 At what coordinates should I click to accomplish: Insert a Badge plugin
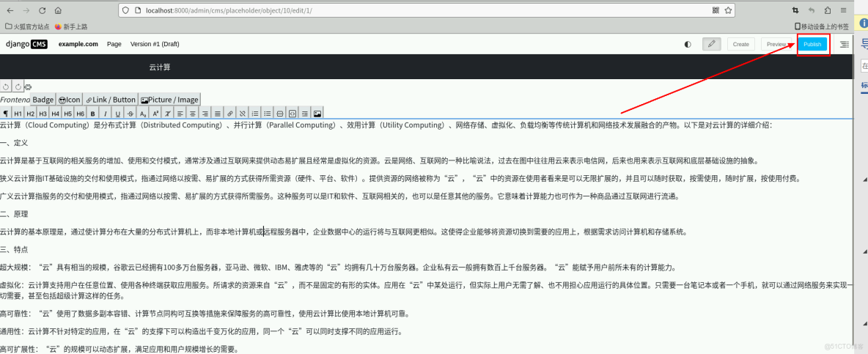[43, 100]
